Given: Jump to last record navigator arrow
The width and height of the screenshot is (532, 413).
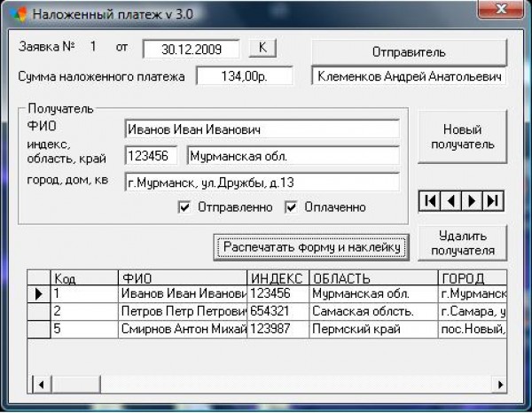Looking at the screenshot, I should click(493, 201).
